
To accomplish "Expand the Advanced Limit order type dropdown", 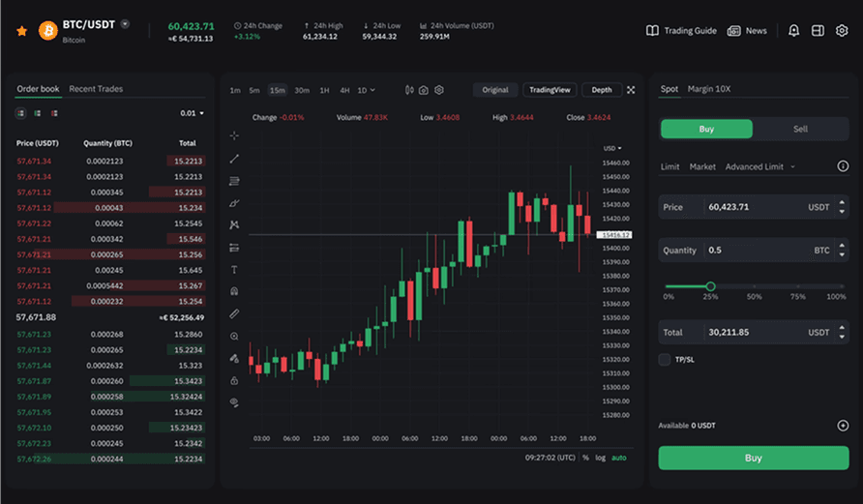I will (759, 166).
